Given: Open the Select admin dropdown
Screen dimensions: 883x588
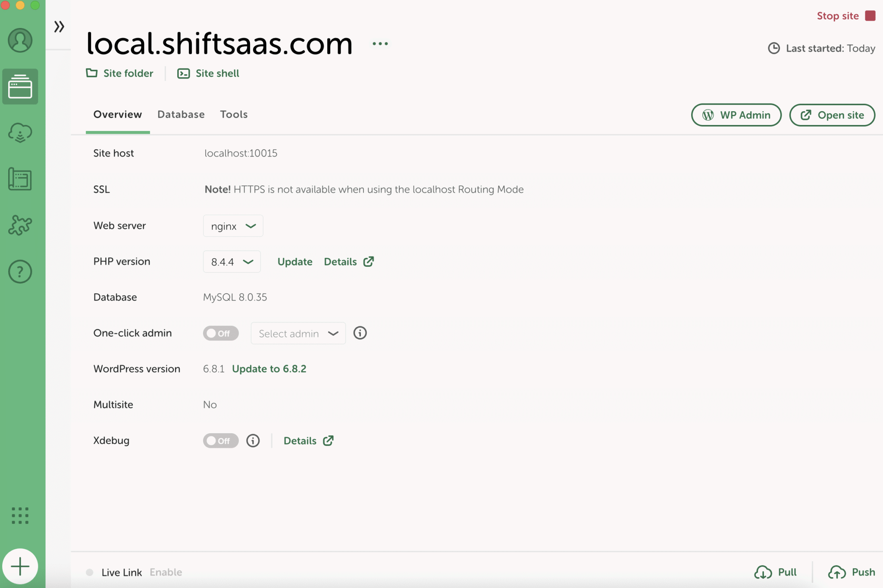Looking at the screenshot, I should click(298, 334).
